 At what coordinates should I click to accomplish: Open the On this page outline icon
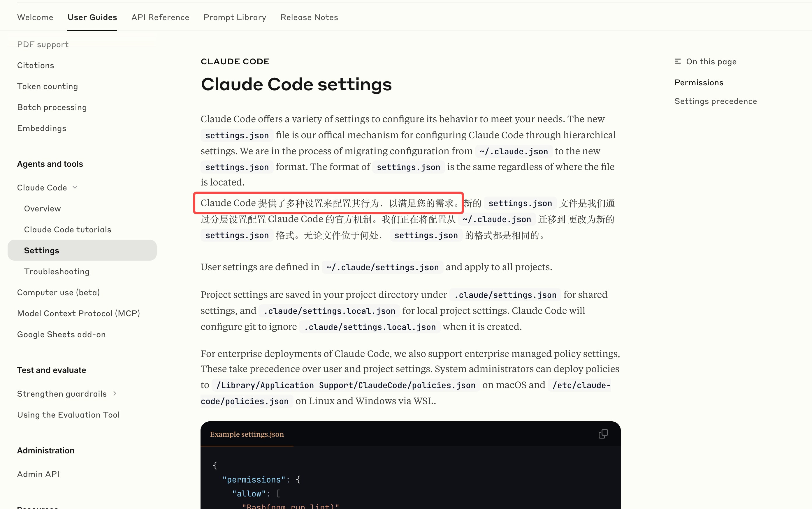(x=678, y=61)
